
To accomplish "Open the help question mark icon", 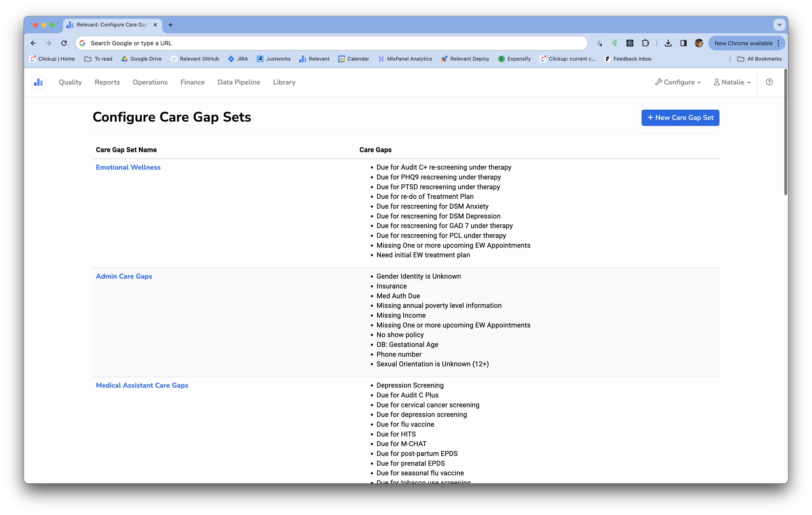I will (769, 82).
